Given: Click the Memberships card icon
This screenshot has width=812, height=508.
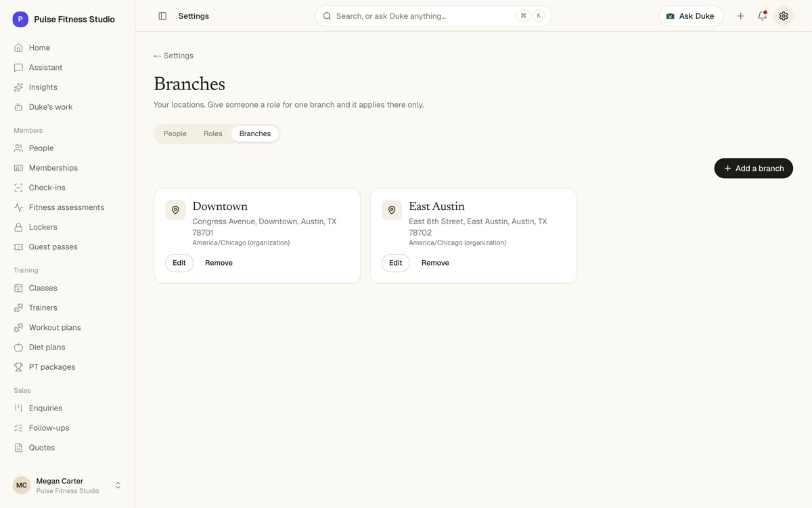Looking at the screenshot, I should click(x=18, y=168).
